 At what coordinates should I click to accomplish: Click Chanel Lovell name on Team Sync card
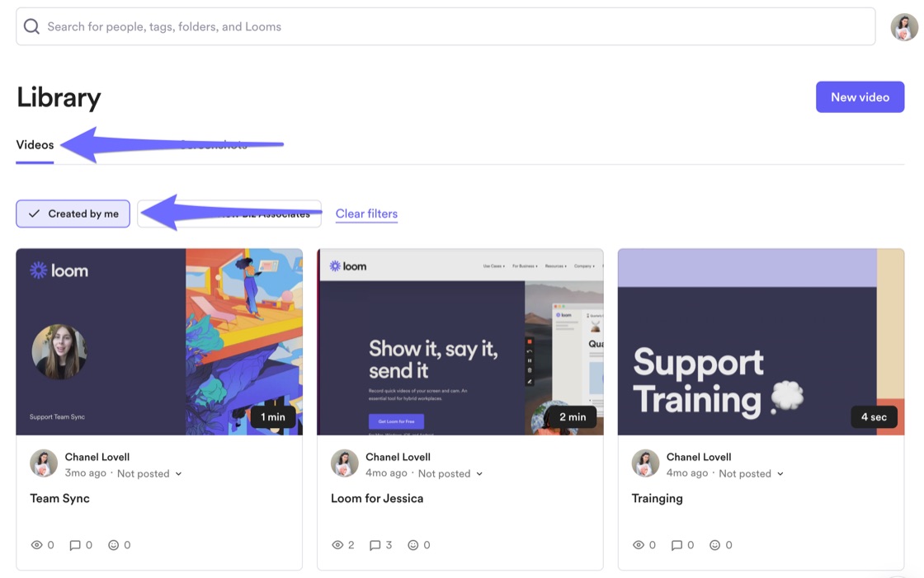(x=97, y=457)
